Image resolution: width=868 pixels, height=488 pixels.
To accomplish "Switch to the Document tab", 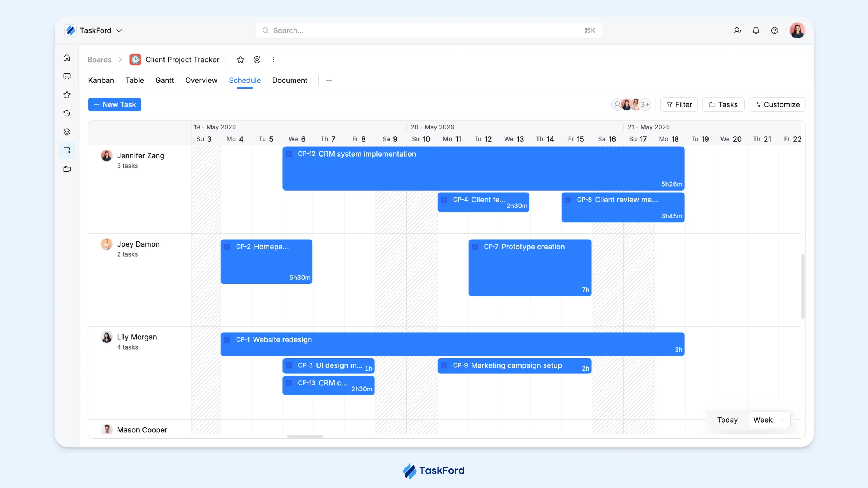I will (290, 80).
